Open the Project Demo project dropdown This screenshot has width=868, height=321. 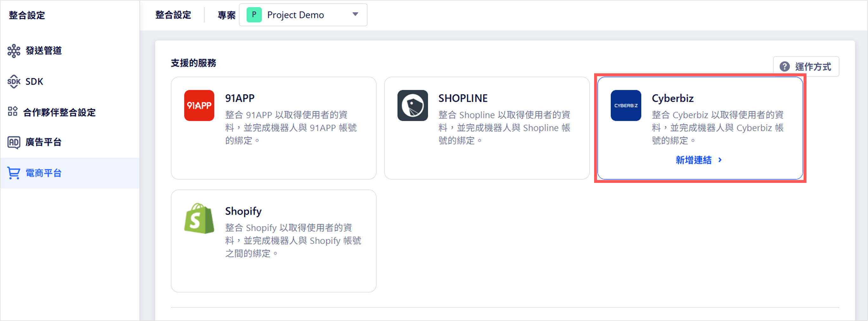(x=303, y=15)
